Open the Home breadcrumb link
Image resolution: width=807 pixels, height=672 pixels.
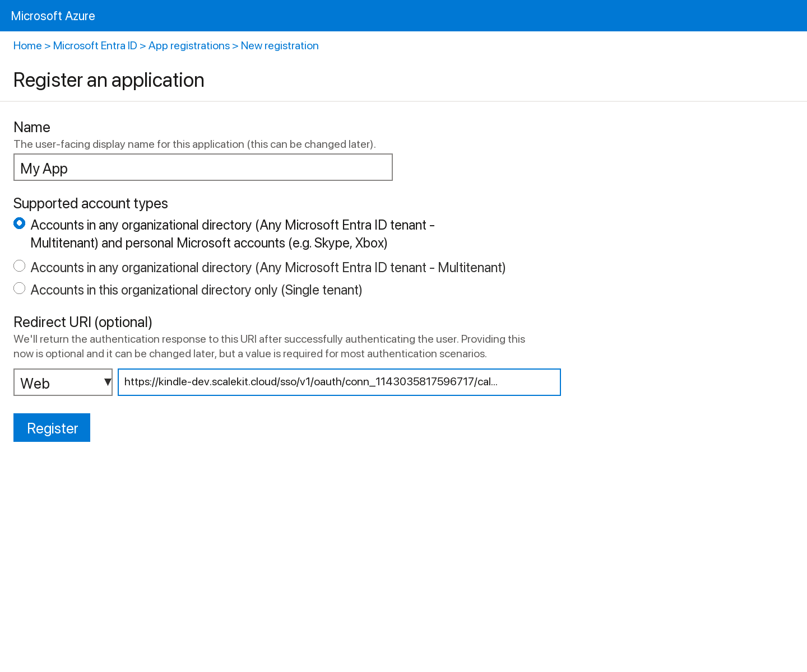tap(27, 45)
